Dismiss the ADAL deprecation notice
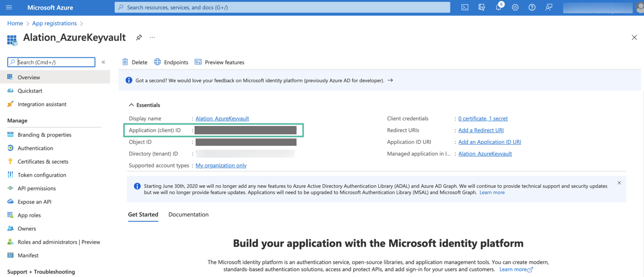 click(619, 183)
